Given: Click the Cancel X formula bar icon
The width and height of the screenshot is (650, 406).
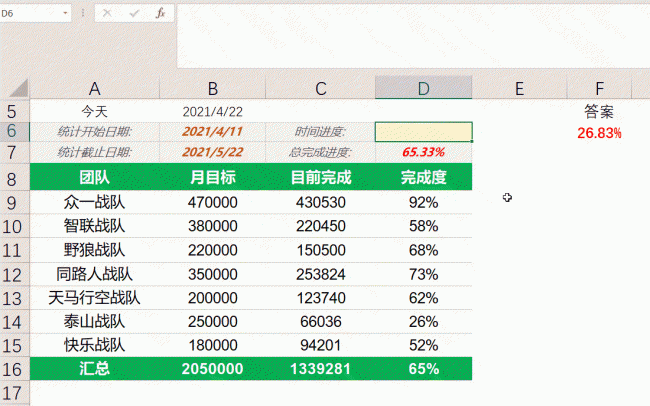Looking at the screenshot, I should pos(107,13).
